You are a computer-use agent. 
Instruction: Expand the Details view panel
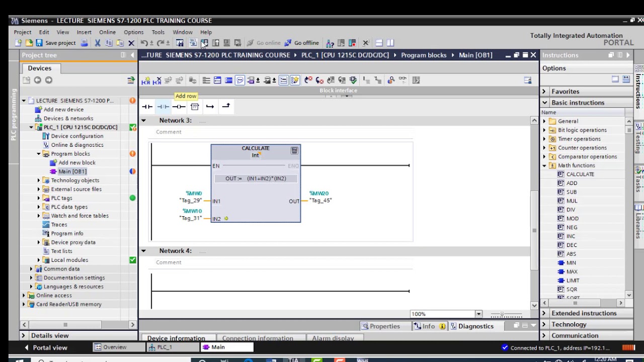23,335
